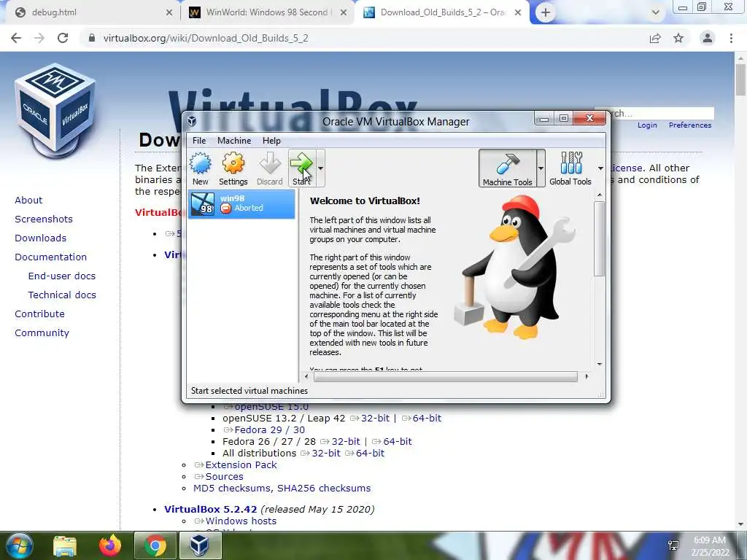Expand Global Tools dropdown arrow
The height and width of the screenshot is (560, 747).
601,168
